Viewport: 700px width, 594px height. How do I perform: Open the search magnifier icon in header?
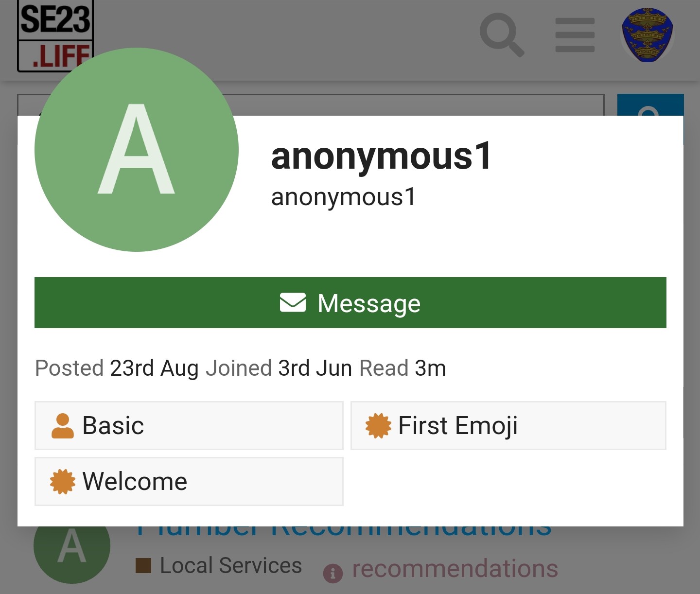502,35
